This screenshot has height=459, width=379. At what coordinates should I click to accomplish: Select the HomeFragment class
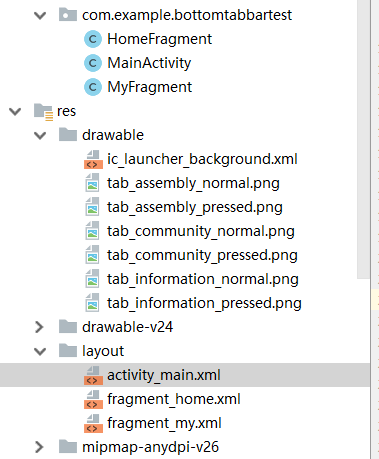click(159, 39)
